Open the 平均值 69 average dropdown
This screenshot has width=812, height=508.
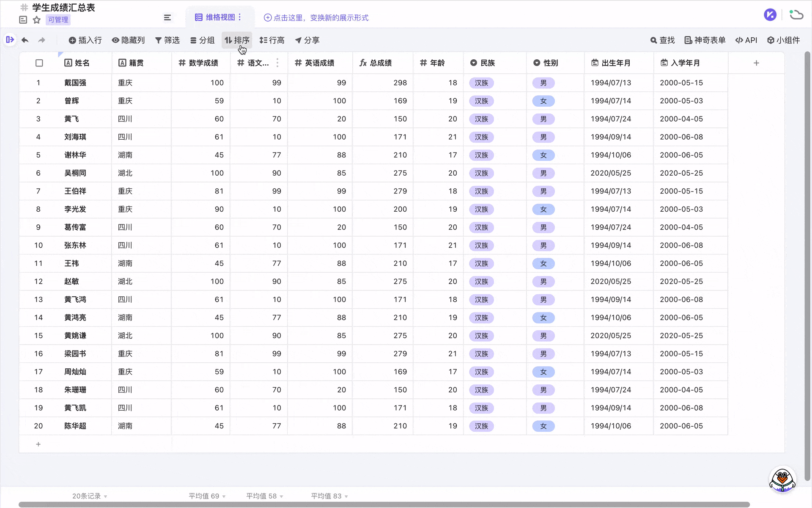click(207, 496)
